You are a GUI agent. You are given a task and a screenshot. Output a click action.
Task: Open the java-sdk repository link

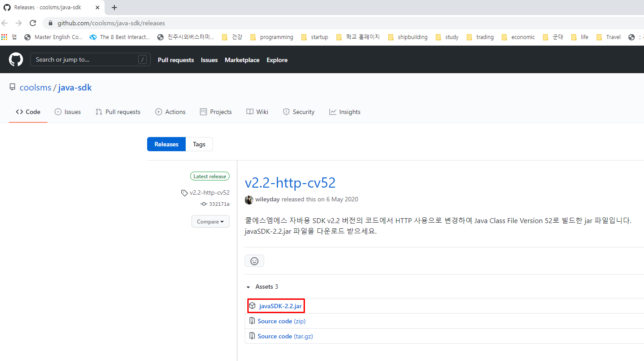(75, 87)
